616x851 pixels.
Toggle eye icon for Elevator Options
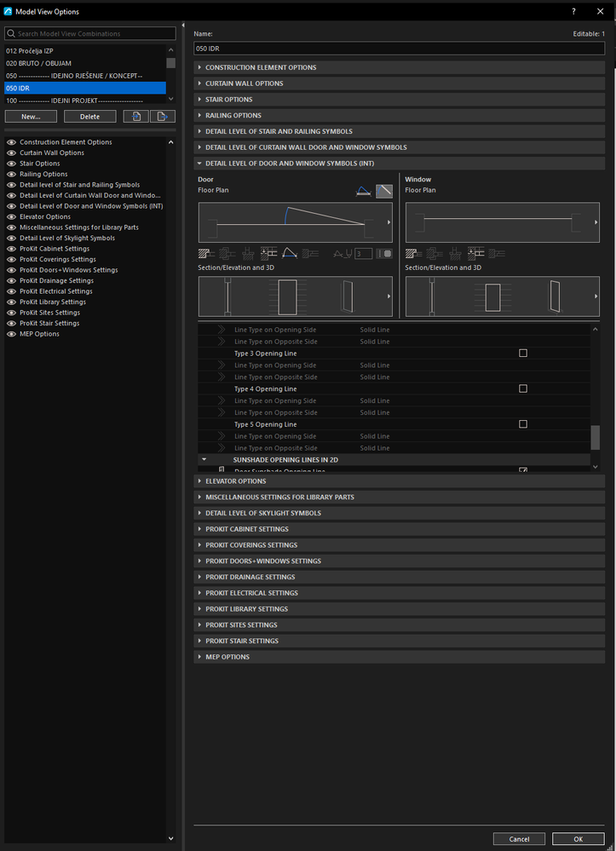pos(11,216)
